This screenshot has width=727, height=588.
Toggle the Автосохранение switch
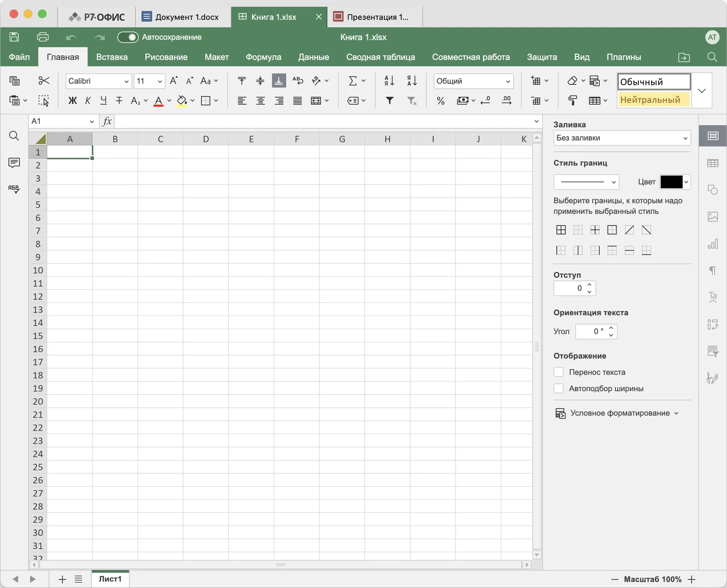pyautogui.click(x=128, y=37)
